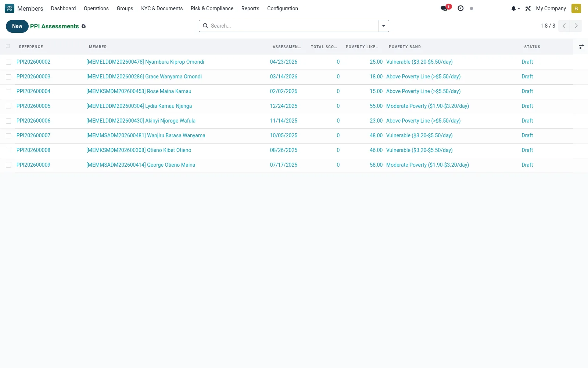The height and width of the screenshot is (368, 588).
Task: Click member Grace Wanyama Omondi
Action: (144, 77)
